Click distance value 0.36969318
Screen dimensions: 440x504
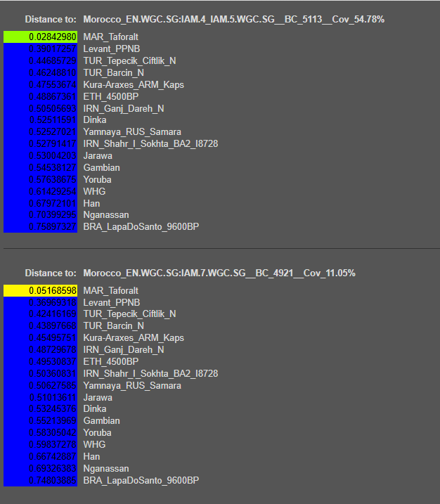coord(40,302)
